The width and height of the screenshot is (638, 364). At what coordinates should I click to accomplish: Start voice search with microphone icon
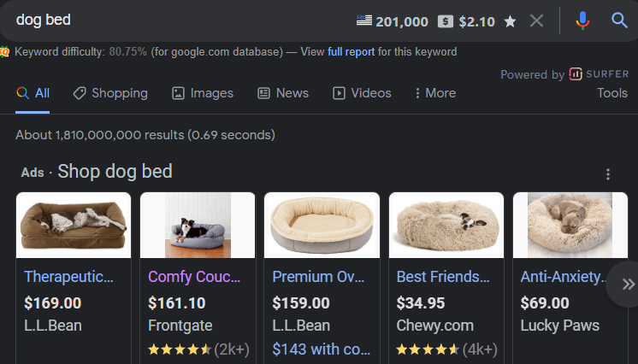pos(582,21)
